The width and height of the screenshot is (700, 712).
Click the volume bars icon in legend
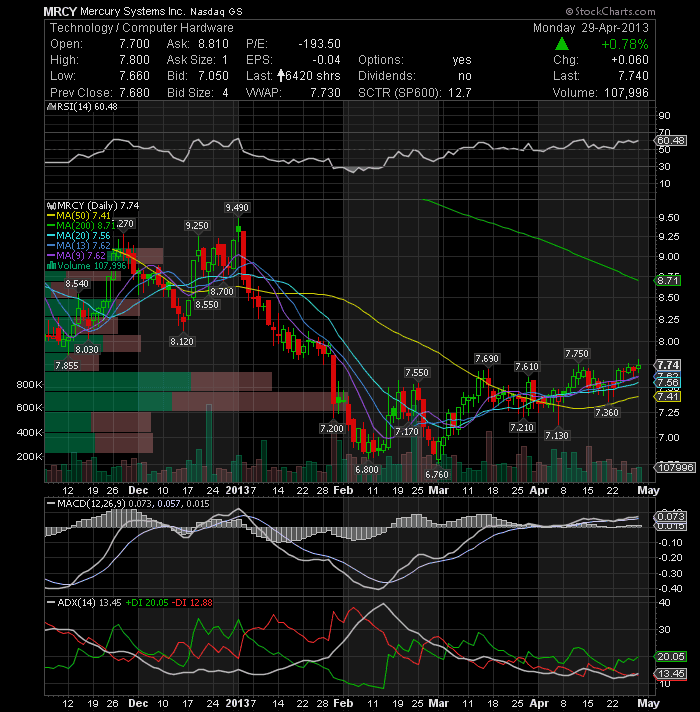click(51, 266)
